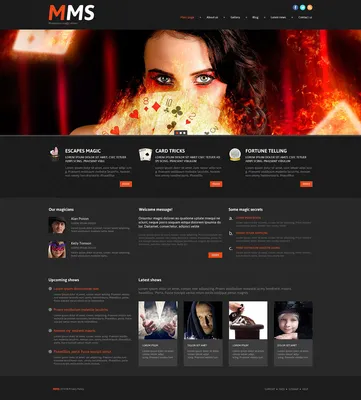The image size is (361, 400).
Task: Open the first upcoming show link
Action: (76, 289)
